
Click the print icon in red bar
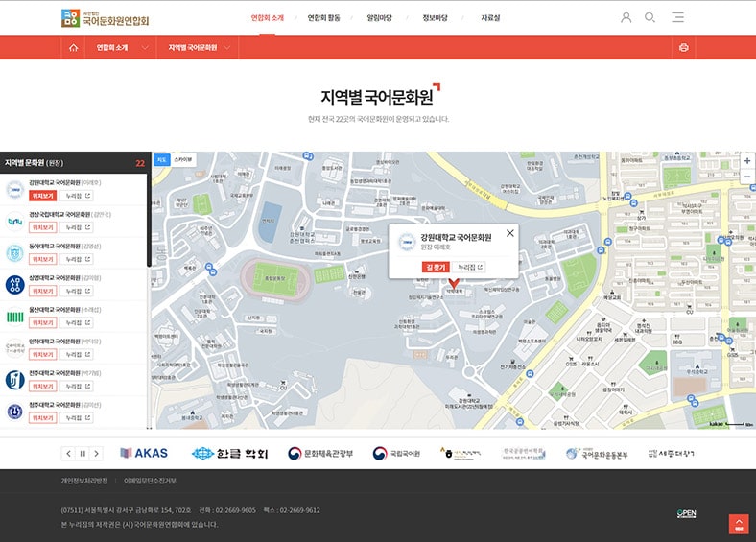click(x=684, y=47)
